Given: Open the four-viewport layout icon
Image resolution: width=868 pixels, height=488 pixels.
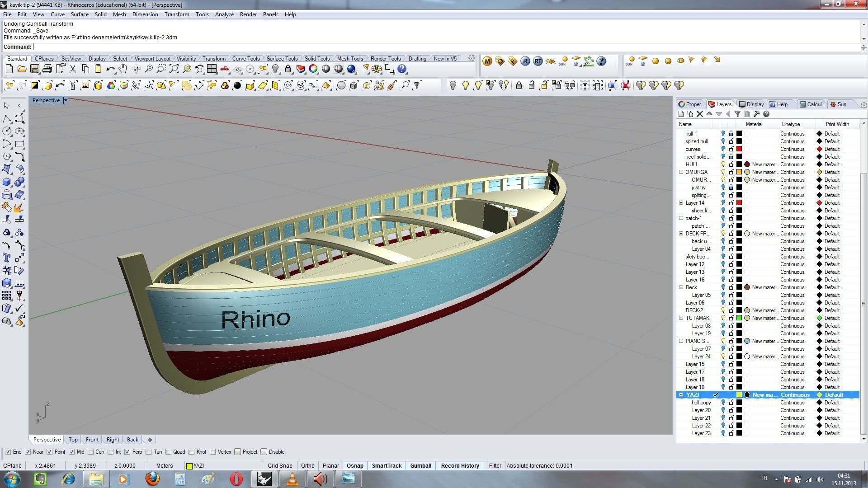Looking at the screenshot, I should click(212, 69).
